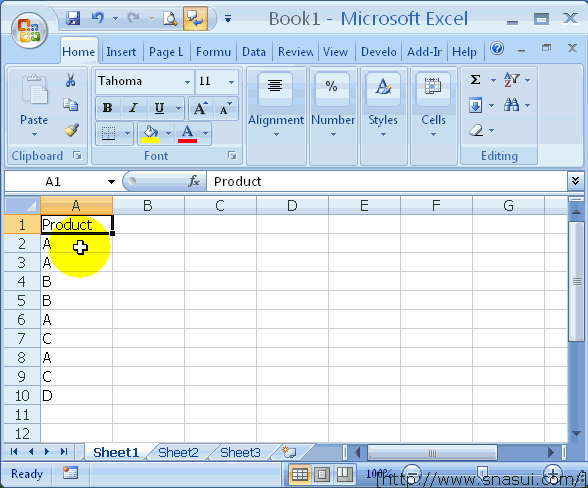The width and height of the screenshot is (588, 488).
Task: Click the Redo arrow icon
Action: (x=134, y=18)
